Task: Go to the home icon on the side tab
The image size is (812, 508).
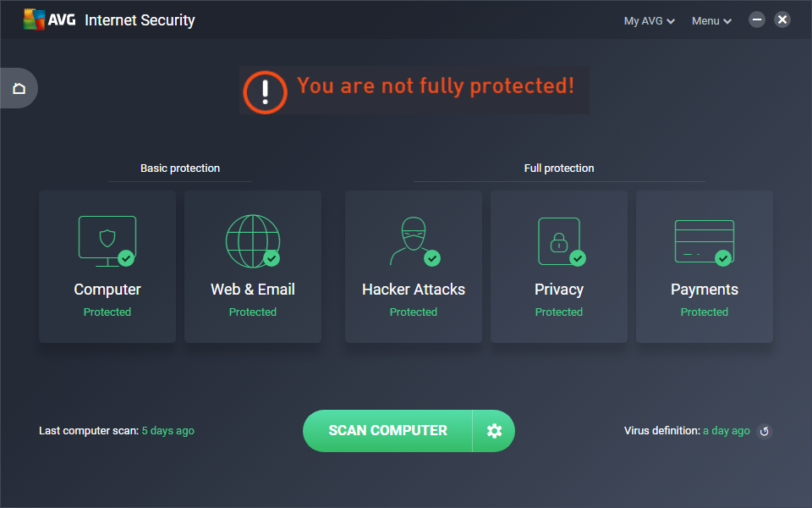Action: point(19,88)
